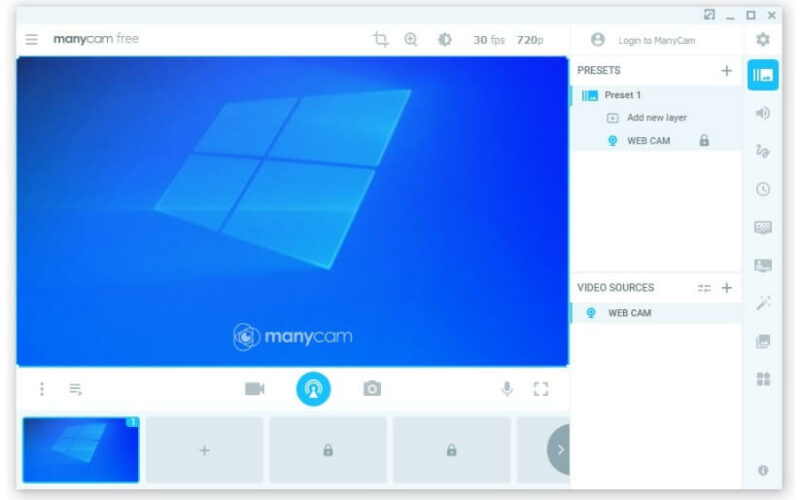The height and width of the screenshot is (500, 800).
Task: Open the brightness color adjustment icon
Action: point(444,39)
